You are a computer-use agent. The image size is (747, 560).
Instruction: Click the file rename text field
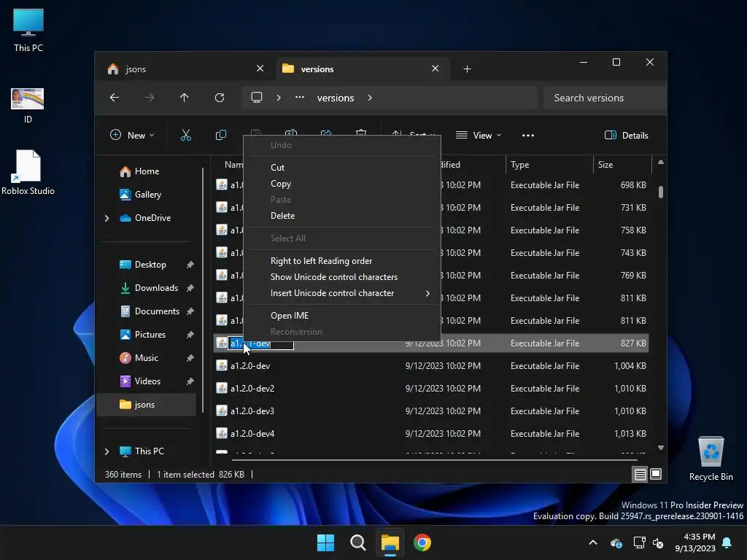pos(261,343)
